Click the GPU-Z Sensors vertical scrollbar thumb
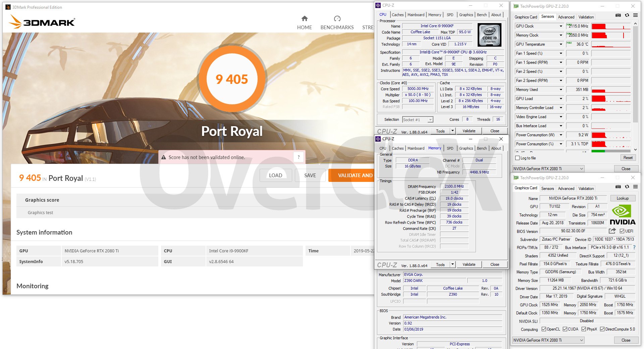Viewport: 644px width, 349px height. click(635, 74)
